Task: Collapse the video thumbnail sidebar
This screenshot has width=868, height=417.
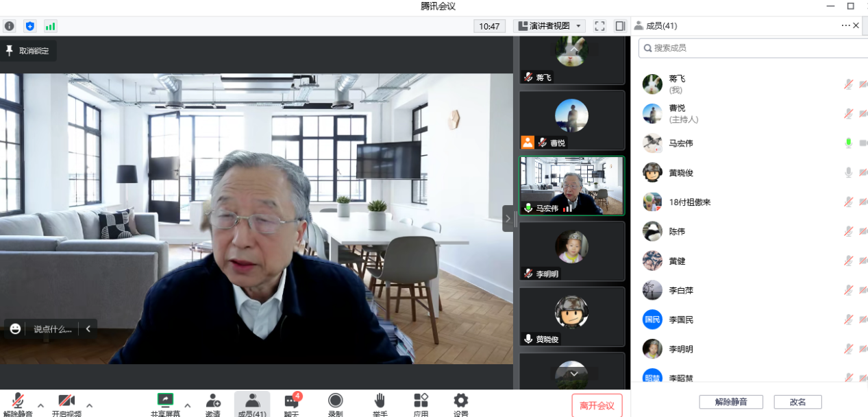Action: coord(508,219)
